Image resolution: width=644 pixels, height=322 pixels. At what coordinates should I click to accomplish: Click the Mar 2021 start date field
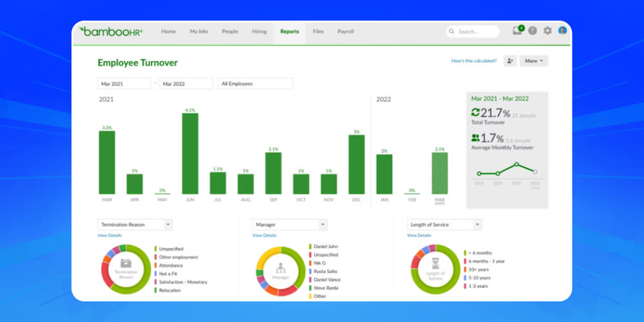point(124,84)
